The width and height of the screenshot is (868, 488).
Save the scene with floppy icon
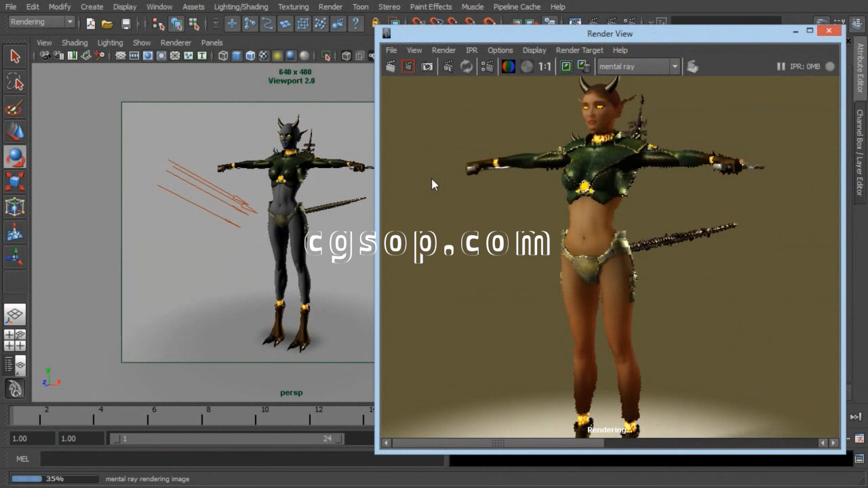[125, 24]
